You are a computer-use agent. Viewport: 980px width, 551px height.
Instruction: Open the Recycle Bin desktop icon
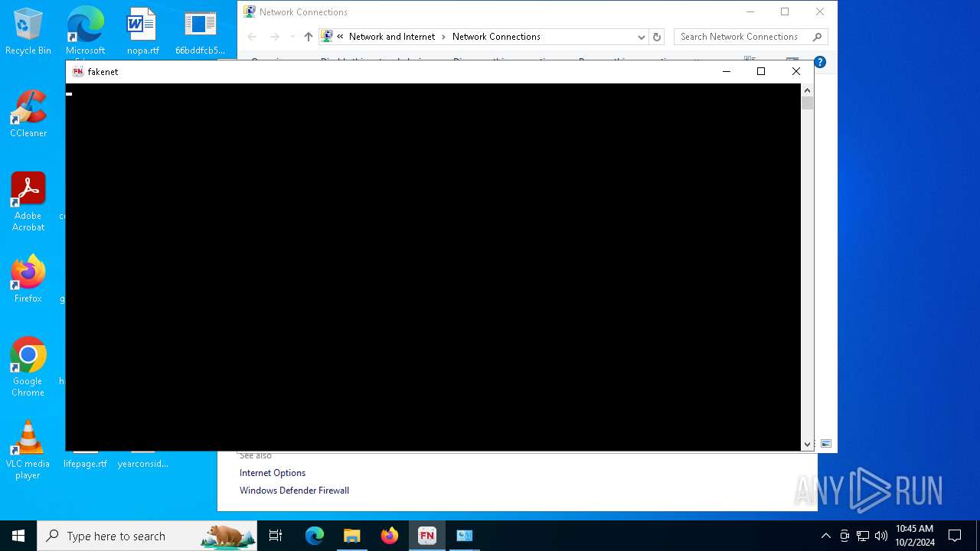[x=28, y=31]
